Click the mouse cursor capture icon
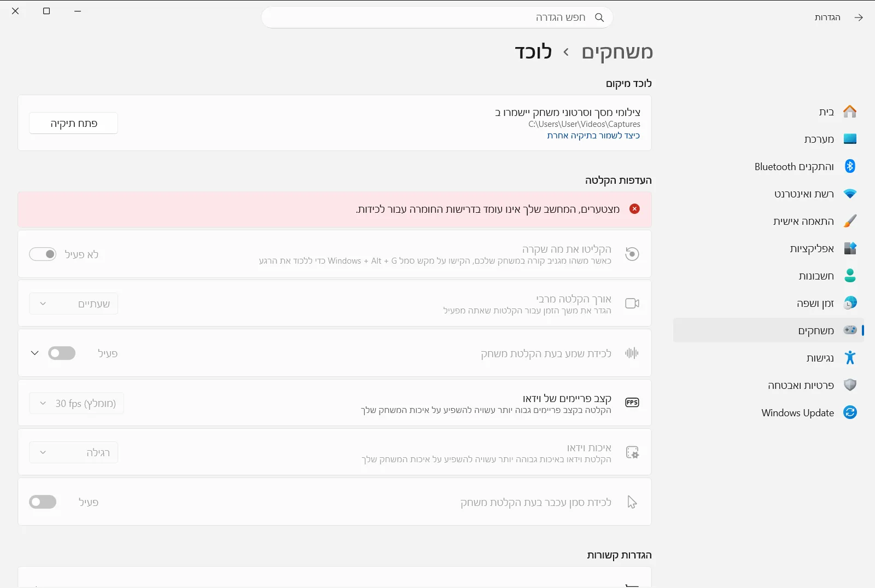Screen dimensions: 875x588 (x=632, y=502)
